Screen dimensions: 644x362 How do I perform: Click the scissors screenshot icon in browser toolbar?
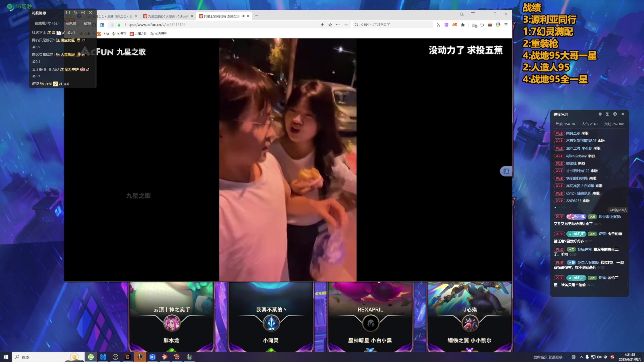pyautogui.click(x=438, y=25)
